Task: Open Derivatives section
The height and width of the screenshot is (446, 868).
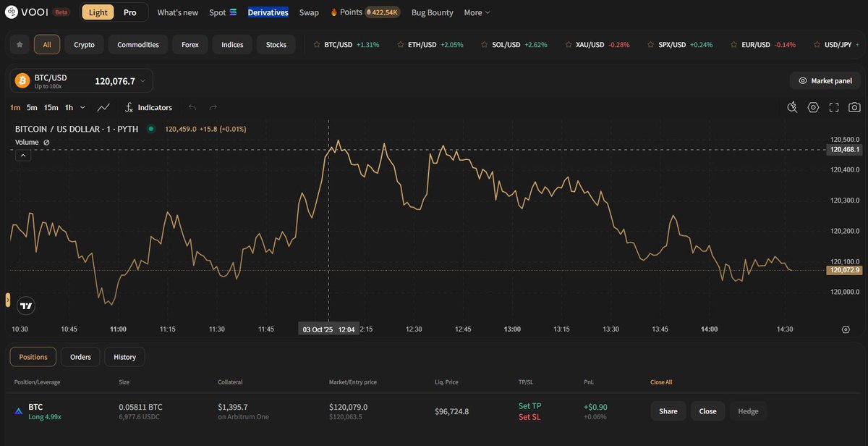Action: click(268, 12)
